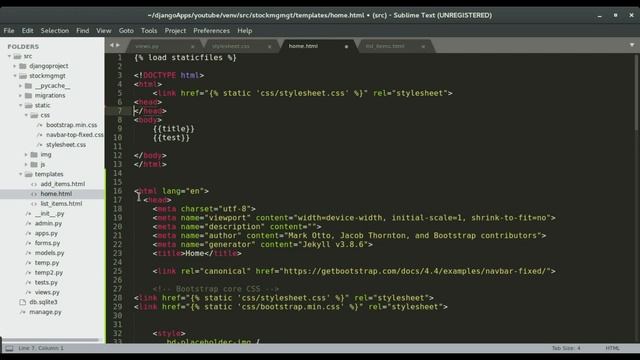Image resolution: width=640 pixels, height=360 pixels.
Task: Expand the migrations folder
Action: 20,96
